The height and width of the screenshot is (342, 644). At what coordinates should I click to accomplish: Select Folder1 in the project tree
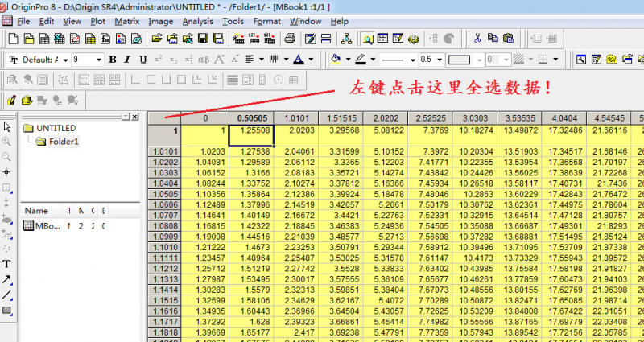point(64,142)
